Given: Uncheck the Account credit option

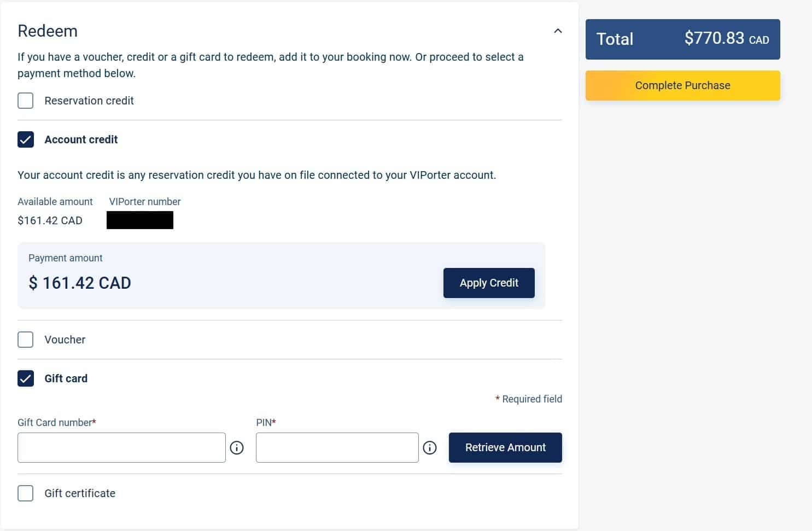Looking at the screenshot, I should coord(25,139).
